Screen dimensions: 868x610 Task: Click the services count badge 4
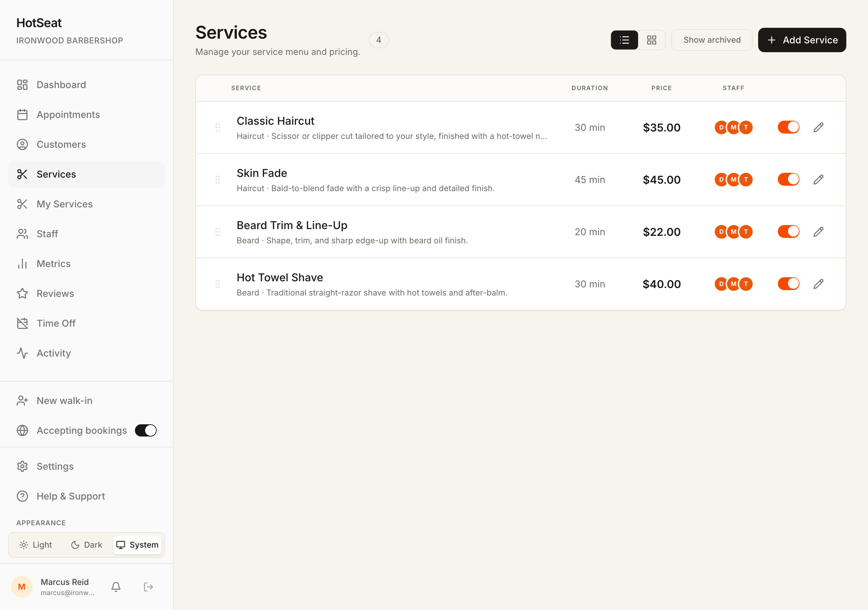379,40
